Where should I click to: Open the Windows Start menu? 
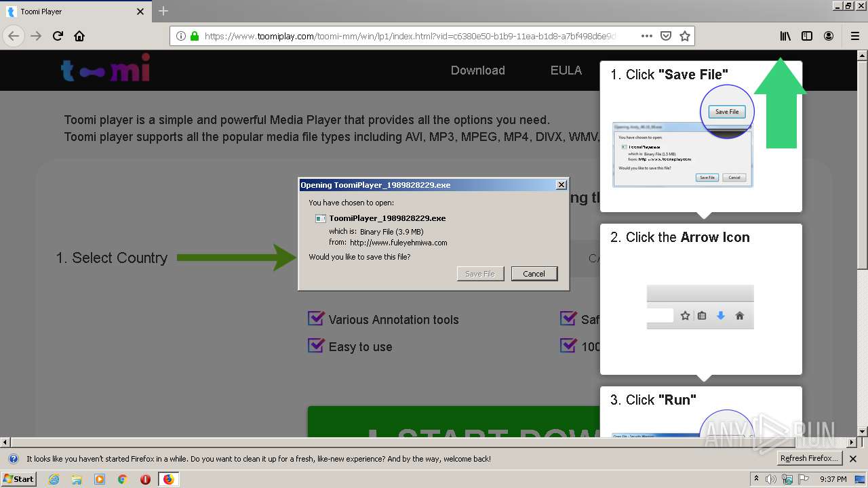click(19, 479)
